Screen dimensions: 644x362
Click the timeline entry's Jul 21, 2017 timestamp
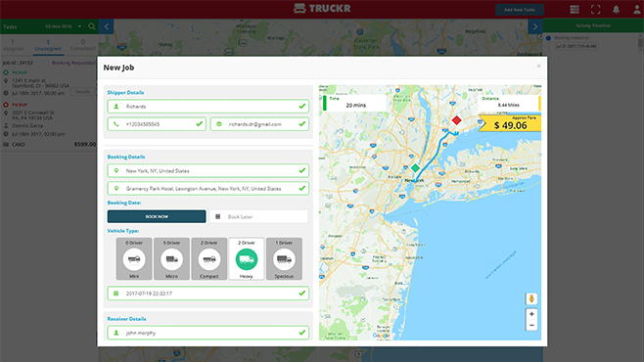(x=575, y=46)
